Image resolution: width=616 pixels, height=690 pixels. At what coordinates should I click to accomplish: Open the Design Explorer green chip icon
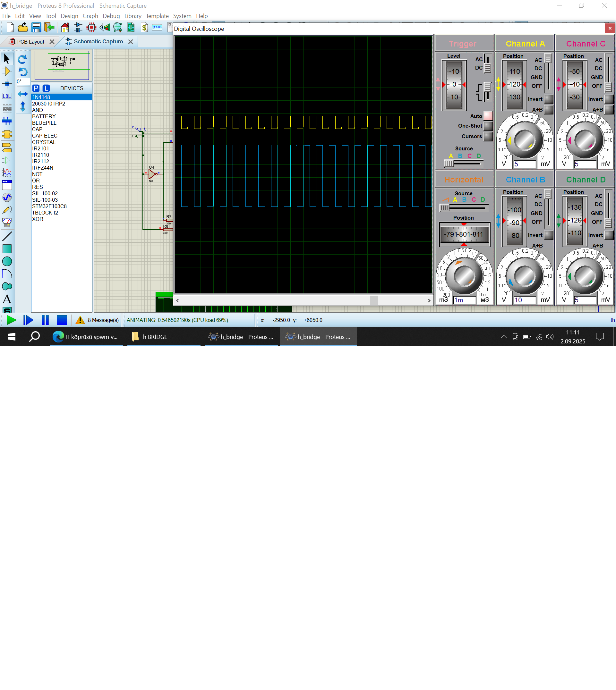[x=131, y=27]
